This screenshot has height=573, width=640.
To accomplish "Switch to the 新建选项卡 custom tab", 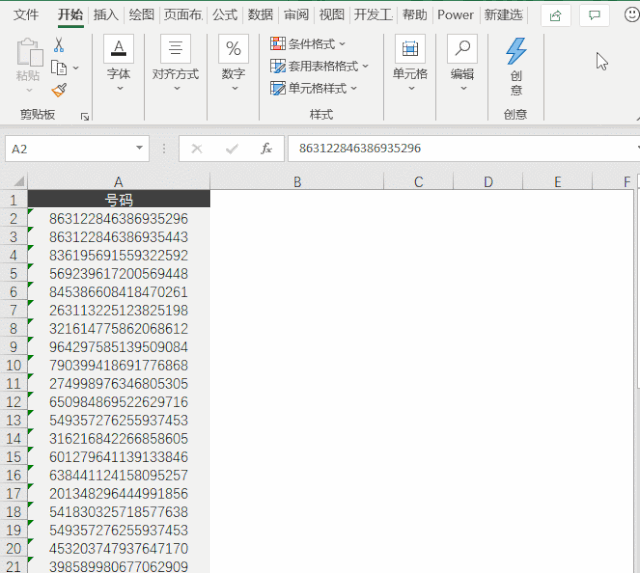I will tap(504, 15).
